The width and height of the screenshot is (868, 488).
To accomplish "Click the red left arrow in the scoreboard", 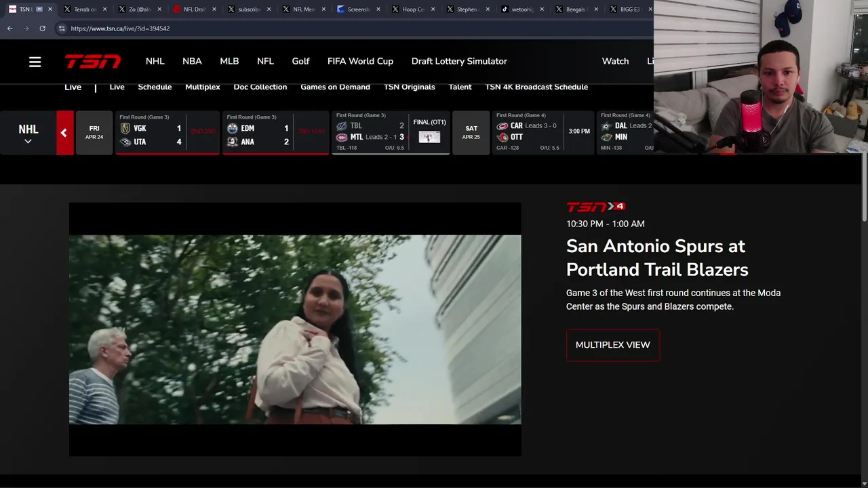I will tap(64, 133).
